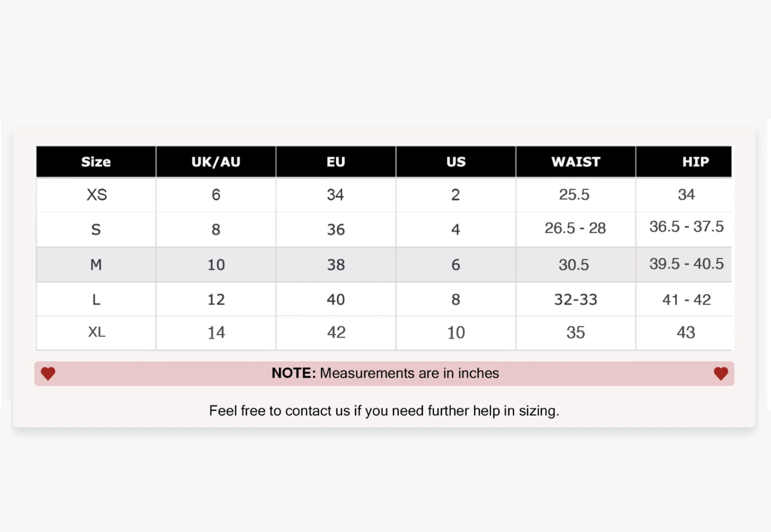
Task: Select the L size label
Action: [x=96, y=300]
